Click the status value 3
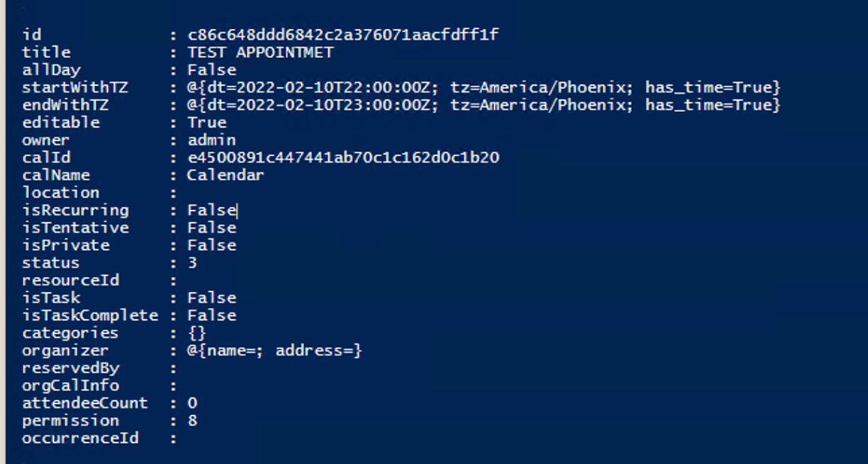 pos(192,263)
